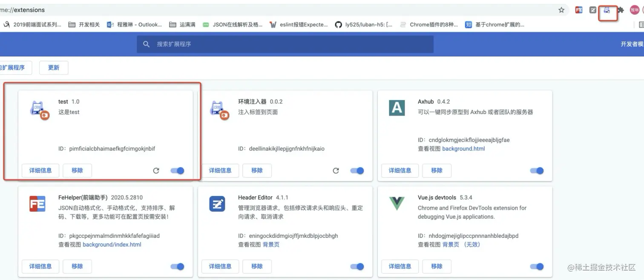Open the 运满满 bookmarks folder

(182, 25)
